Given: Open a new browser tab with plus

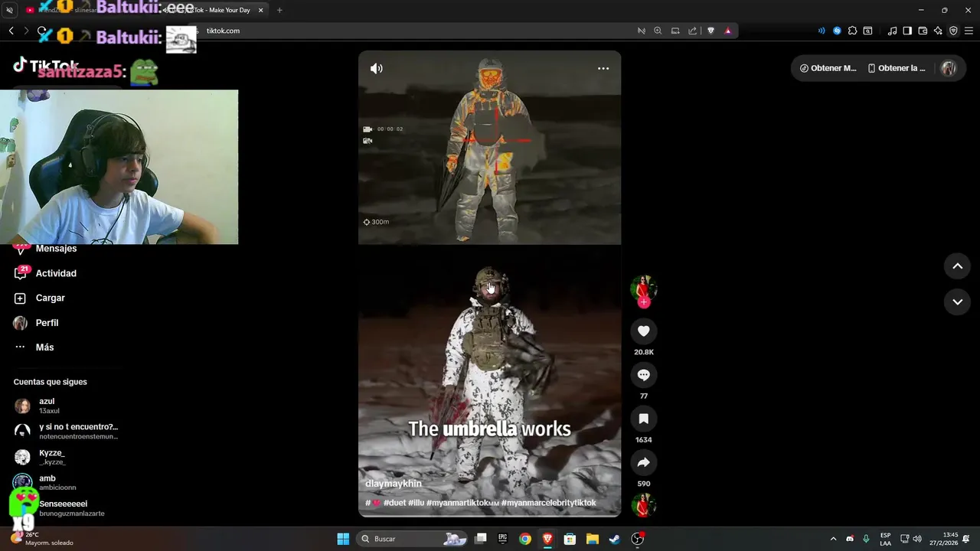Looking at the screenshot, I should coord(279,10).
